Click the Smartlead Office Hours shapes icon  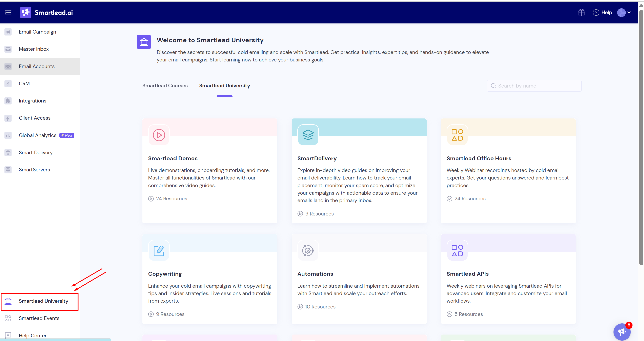coord(457,135)
